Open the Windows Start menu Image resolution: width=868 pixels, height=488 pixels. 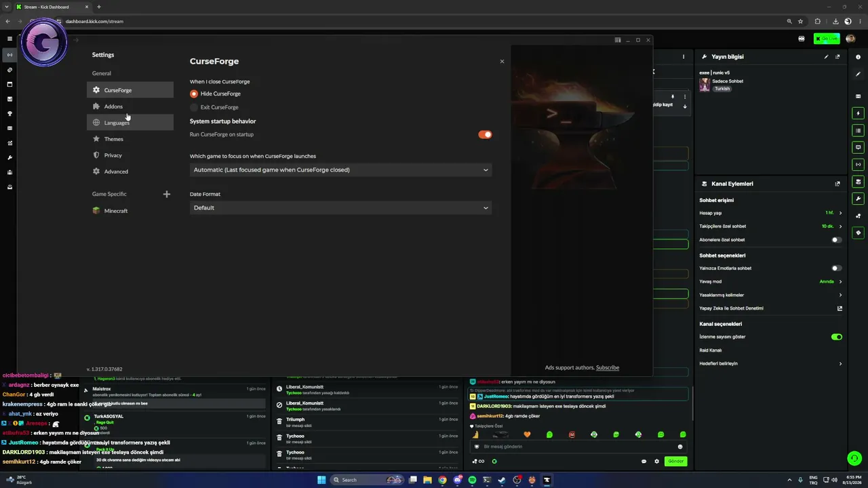click(x=321, y=480)
